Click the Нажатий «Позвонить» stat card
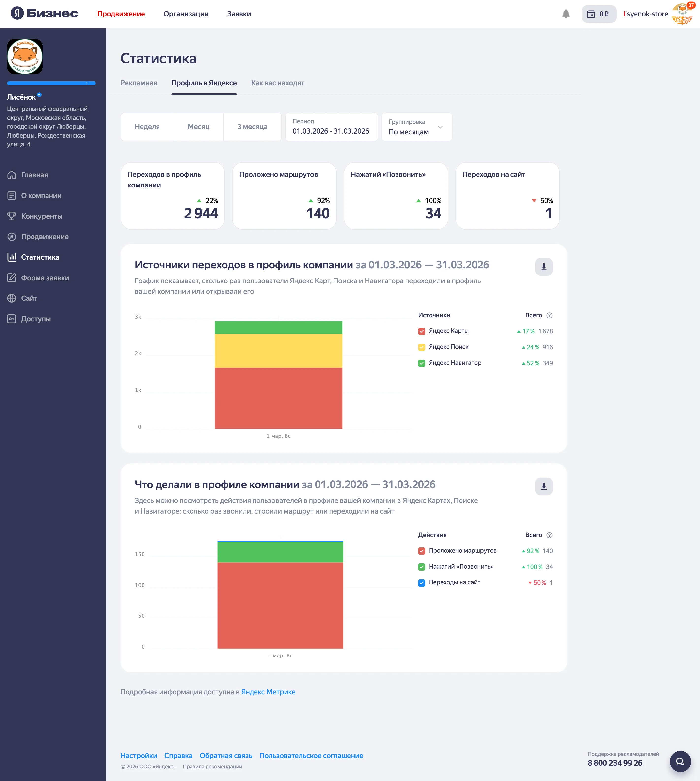Screen dimensions: 700x781 click(396, 196)
